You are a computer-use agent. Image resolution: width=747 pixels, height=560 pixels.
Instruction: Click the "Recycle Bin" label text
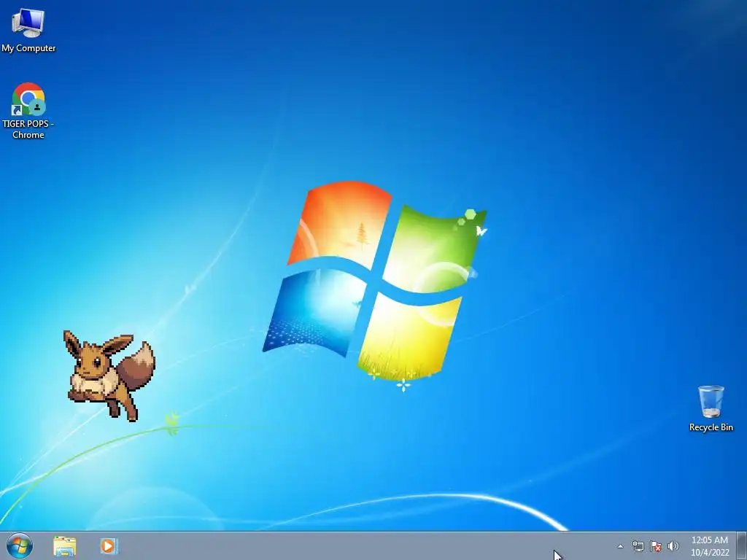tap(711, 427)
